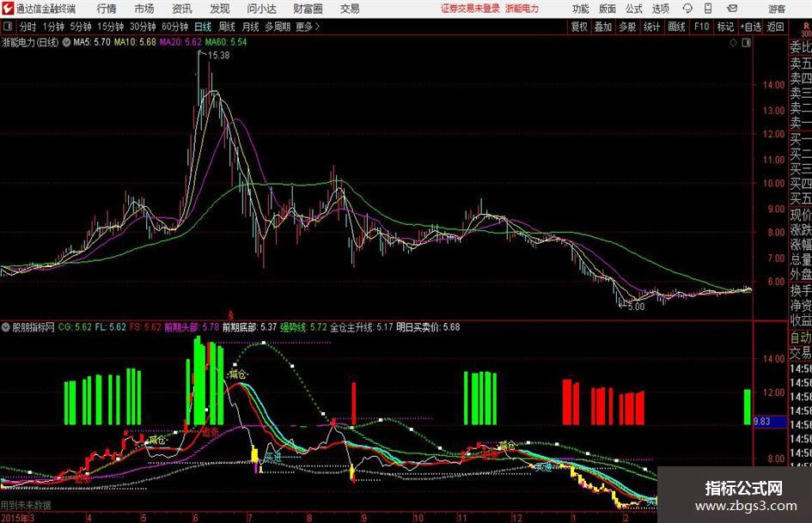The image size is (812, 523).
Task: Click the 画线 drawing button
Action: tap(676, 27)
